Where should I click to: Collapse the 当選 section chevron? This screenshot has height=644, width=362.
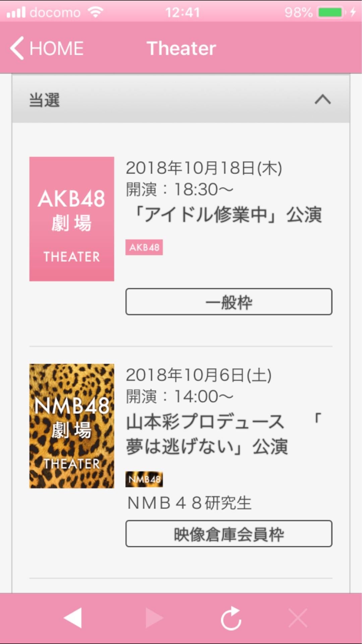click(x=322, y=100)
